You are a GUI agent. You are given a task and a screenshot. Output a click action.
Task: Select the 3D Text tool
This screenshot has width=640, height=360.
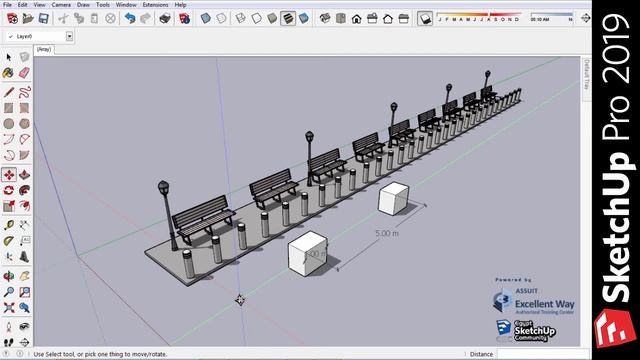24,257
